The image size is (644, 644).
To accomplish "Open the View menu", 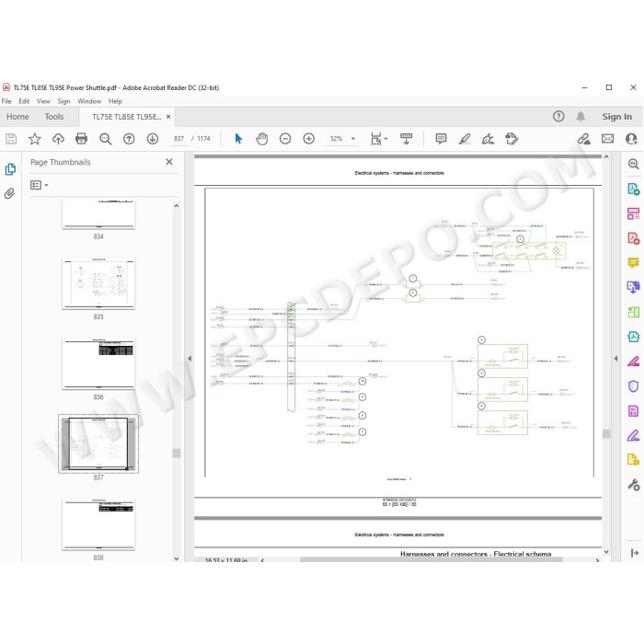I will [x=43, y=101].
